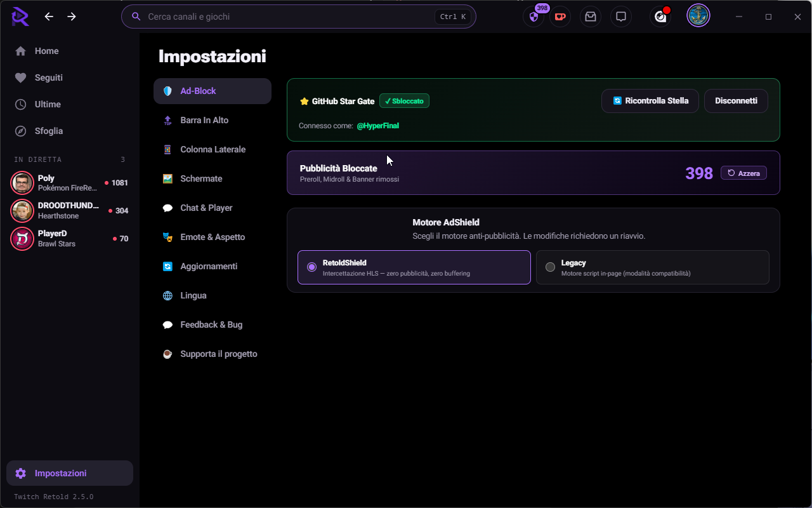The height and width of the screenshot is (508, 812).
Task: Click the Disconnetti button
Action: (x=736, y=101)
